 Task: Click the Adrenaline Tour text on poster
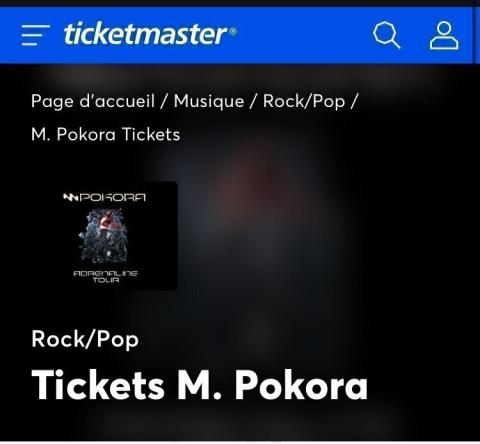pyautogui.click(x=105, y=277)
